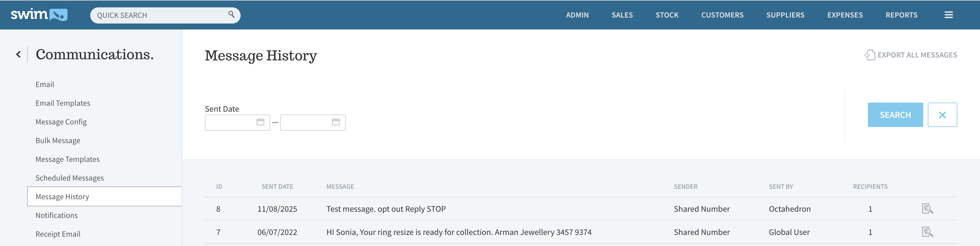
Task: Open the Reports menu
Action: click(901, 15)
